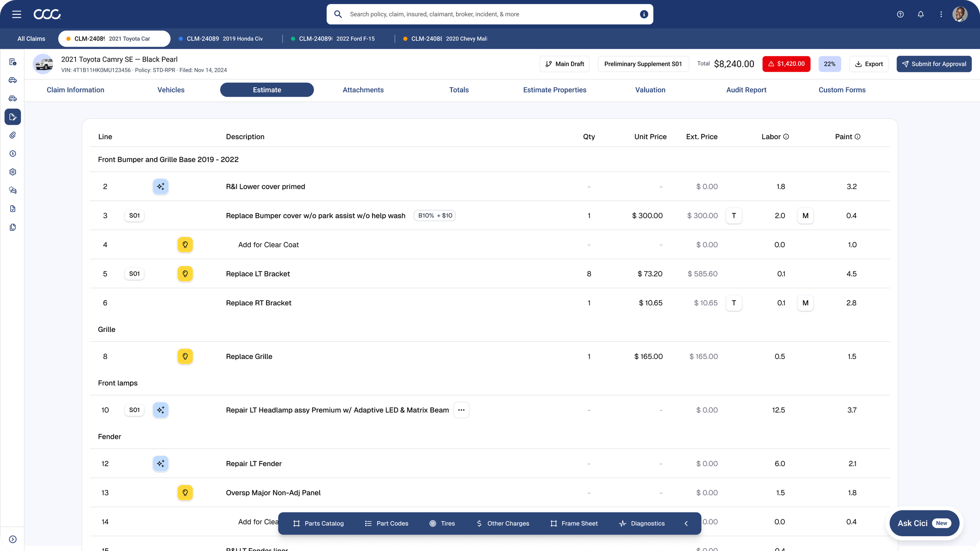Click the AI sparkle icon on line 2
980x551 pixels.
coord(161,187)
